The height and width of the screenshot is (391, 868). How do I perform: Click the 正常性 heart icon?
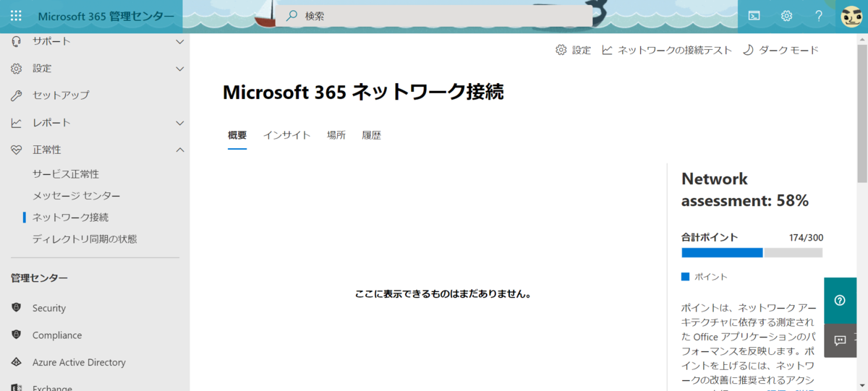[x=16, y=150]
